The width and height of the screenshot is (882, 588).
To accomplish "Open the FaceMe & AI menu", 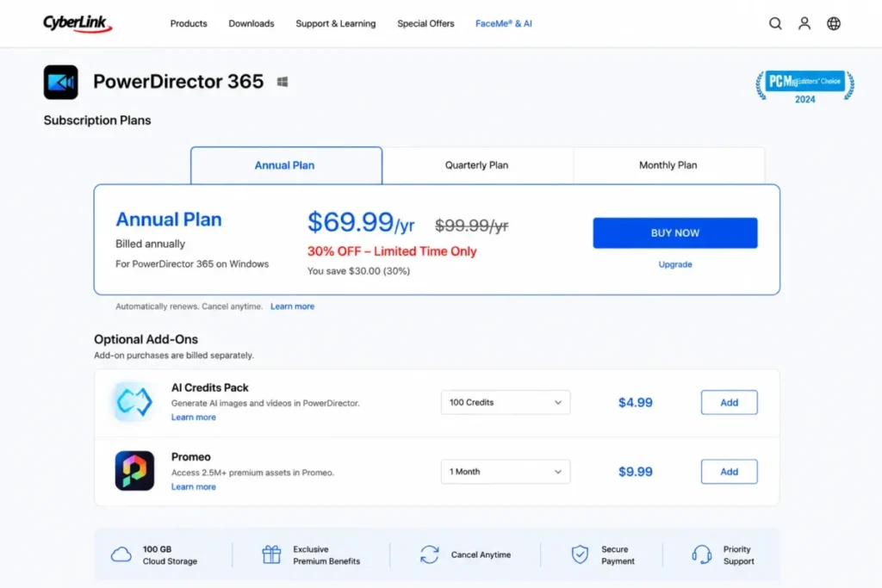I will click(503, 23).
